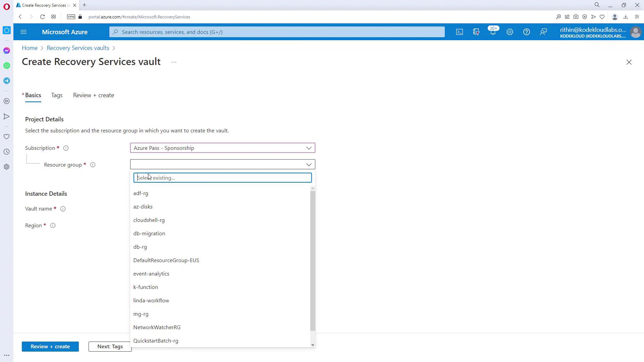The image size is (644, 362).
Task: Open the Directories and subscriptions filter icon
Action: pyautogui.click(x=476, y=32)
